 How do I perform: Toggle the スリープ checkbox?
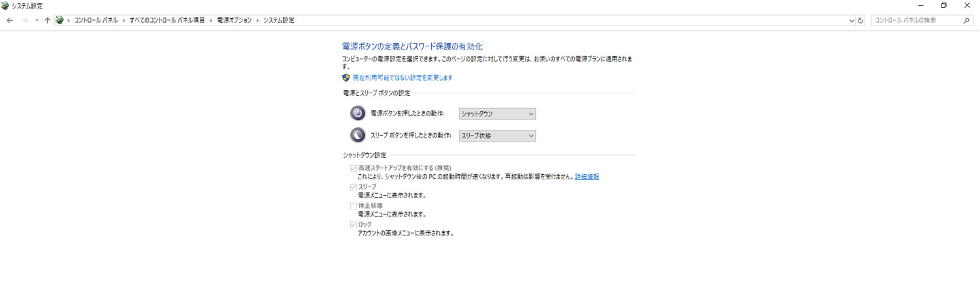pyautogui.click(x=353, y=187)
